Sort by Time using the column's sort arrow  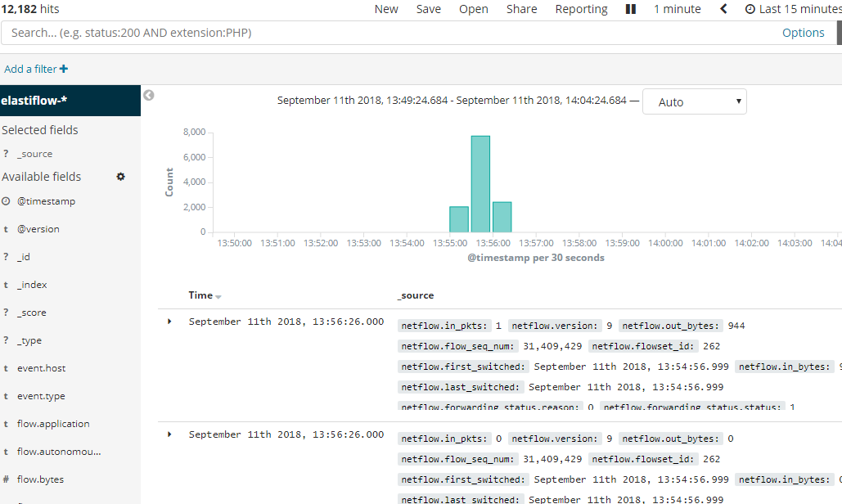point(218,296)
